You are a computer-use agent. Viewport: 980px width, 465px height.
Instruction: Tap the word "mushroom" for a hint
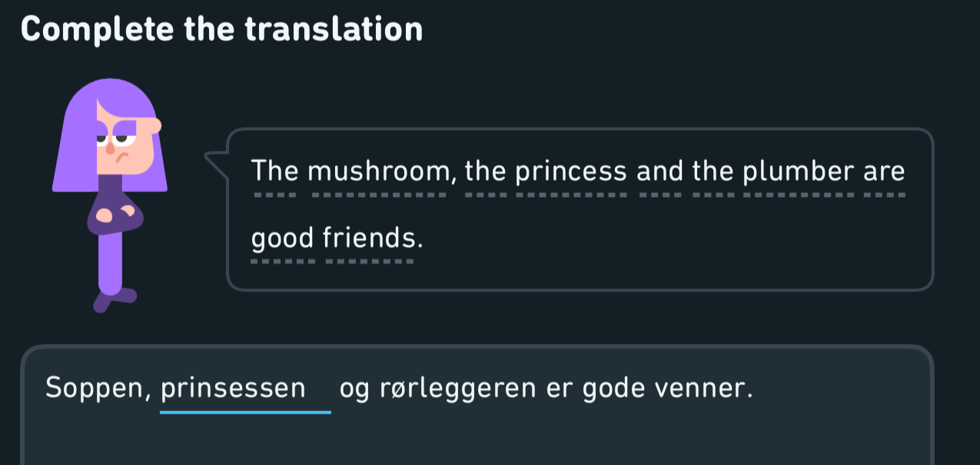point(379,171)
